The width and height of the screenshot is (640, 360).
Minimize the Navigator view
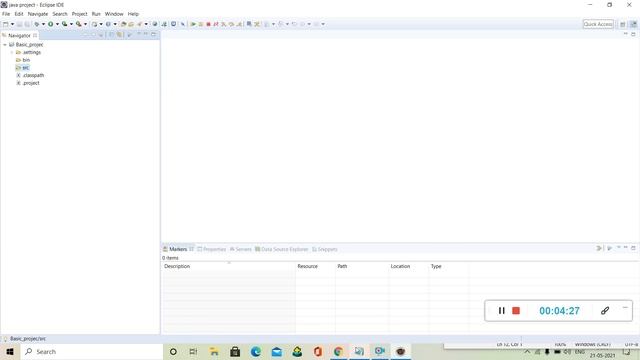pos(146,35)
